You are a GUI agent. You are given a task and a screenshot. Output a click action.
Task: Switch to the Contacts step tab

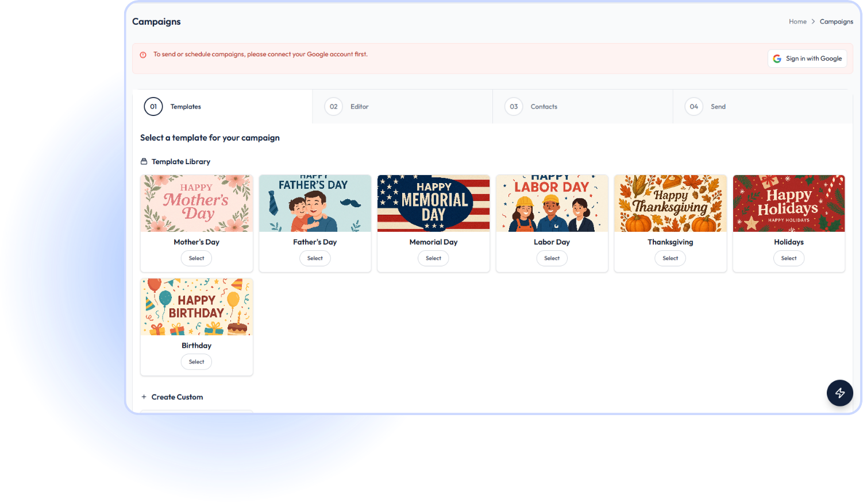[x=583, y=107]
